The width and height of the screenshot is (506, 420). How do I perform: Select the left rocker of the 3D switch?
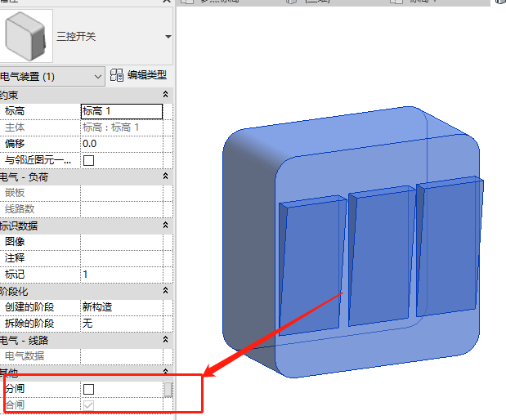[x=311, y=266]
